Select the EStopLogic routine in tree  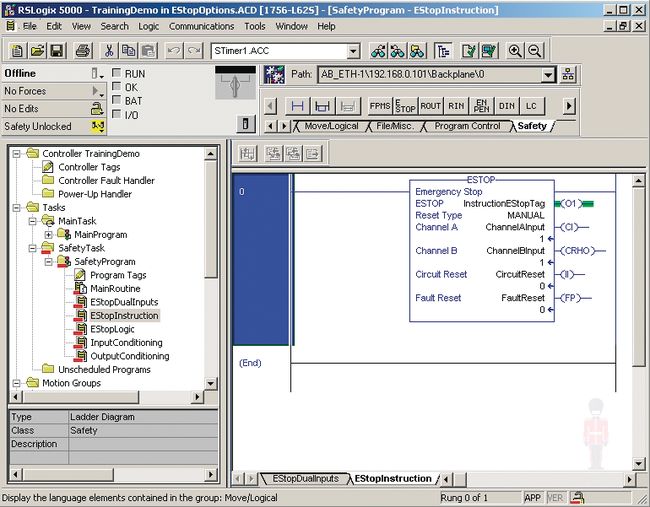(x=112, y=329)
